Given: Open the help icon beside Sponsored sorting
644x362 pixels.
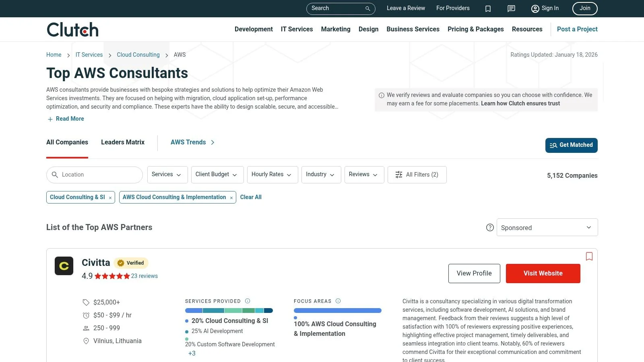Looking at the screenshot, I should click(x=490, y=227).
